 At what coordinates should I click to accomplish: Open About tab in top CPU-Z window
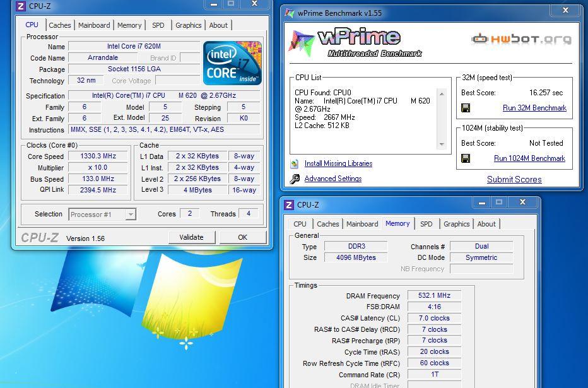[218, 25]
